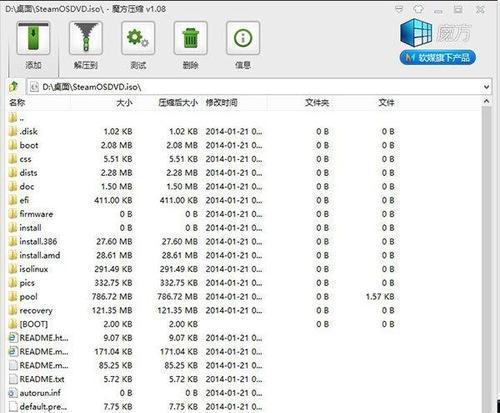The width and height of the screenshot is (500, 413).
Task: Click the Extract to (解压到) zipper icon
Action: (86, 38)
